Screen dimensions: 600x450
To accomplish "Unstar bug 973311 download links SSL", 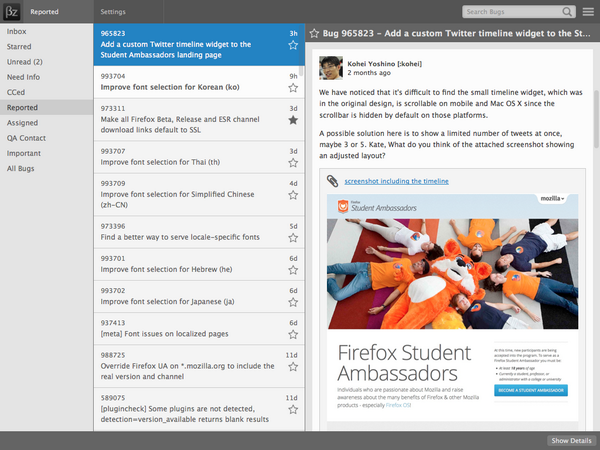I will pos(293,120).
